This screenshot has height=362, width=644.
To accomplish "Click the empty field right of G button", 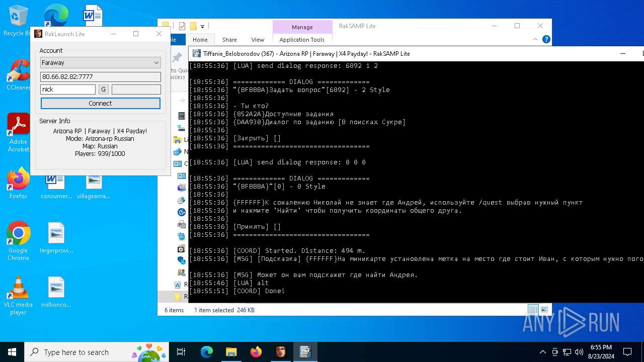I will 136,89.
